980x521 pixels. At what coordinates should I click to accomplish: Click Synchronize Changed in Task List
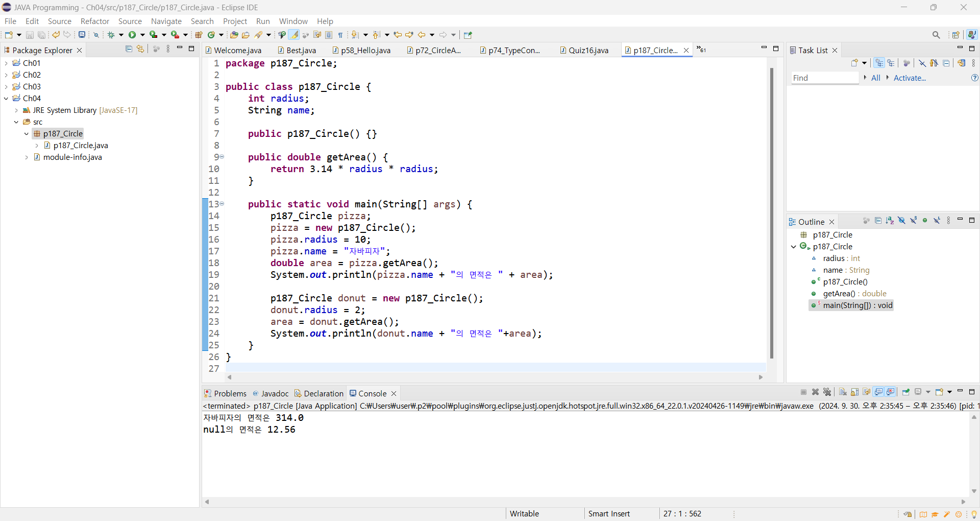pyautogui.click(x=962, y=63)
